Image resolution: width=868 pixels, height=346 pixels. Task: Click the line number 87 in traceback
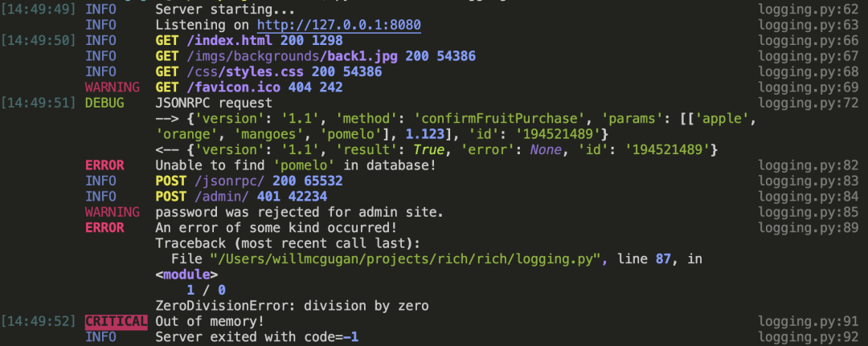(x=663, y=258)
